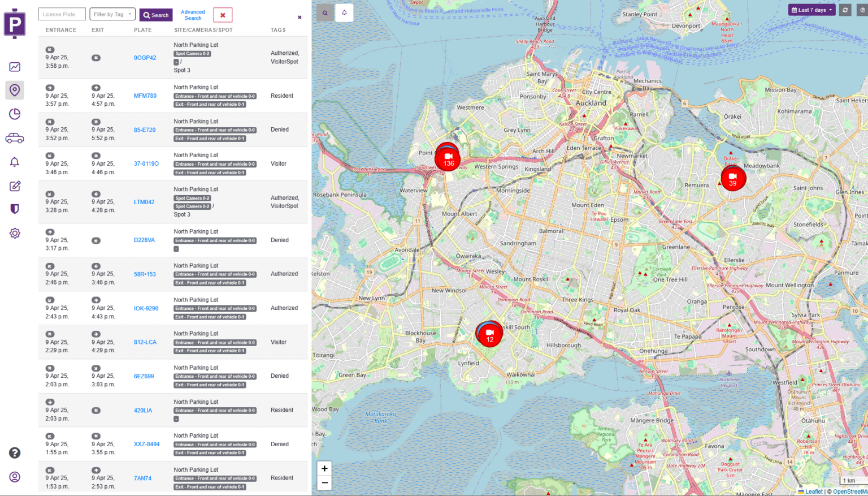Viewport: 868px width, 496px height.
Task: Open the user account profile icon
Action: (x=15, y=477)
